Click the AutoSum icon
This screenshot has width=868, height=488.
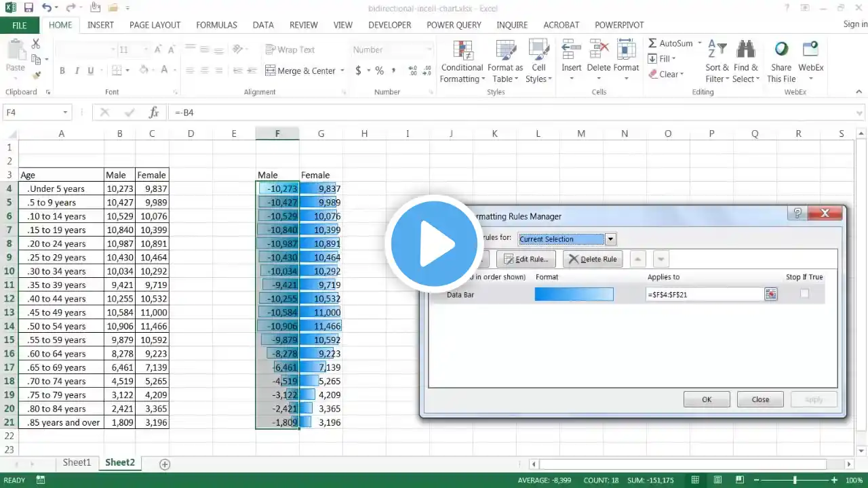click(x=652, y=43)
